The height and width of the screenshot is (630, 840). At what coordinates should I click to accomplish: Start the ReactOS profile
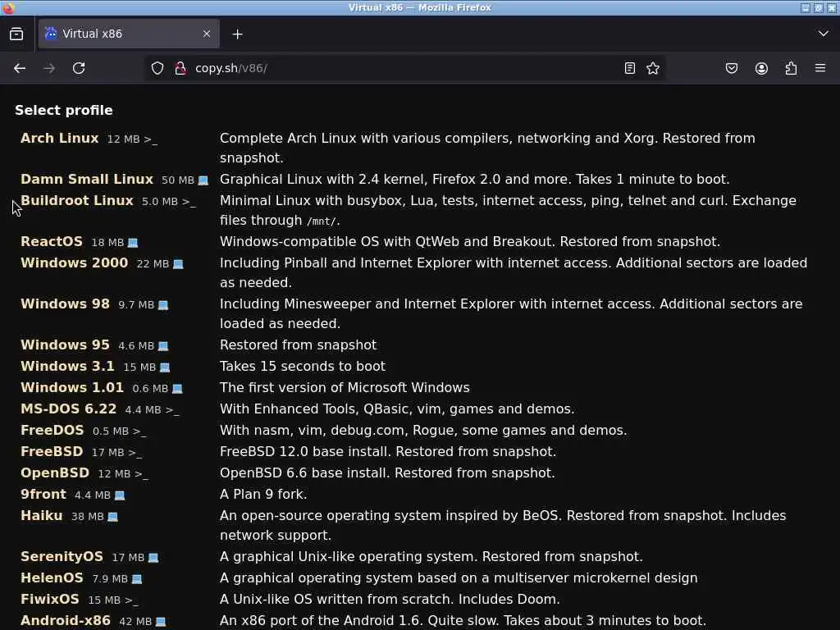click(x=52, y=242)
